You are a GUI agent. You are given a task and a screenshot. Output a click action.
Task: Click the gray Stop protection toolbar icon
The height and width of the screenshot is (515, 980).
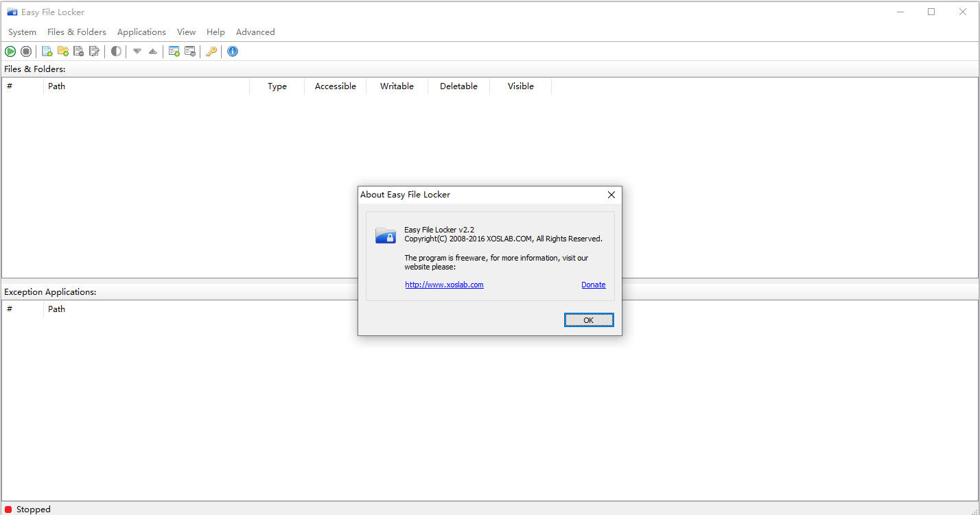[26, 51]
